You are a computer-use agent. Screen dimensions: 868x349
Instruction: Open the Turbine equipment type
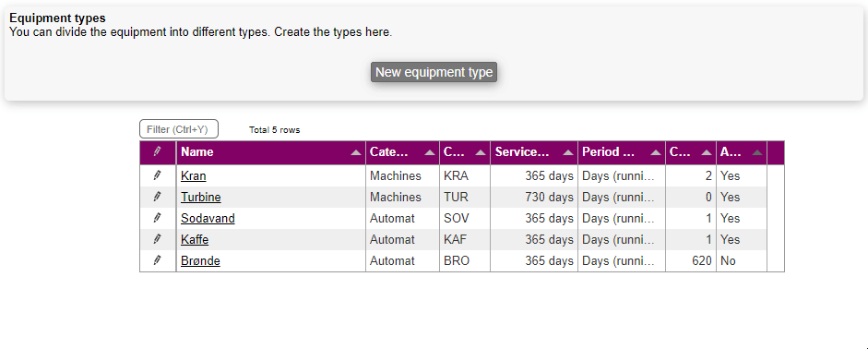pyautogui.click(x=200, y=198)
